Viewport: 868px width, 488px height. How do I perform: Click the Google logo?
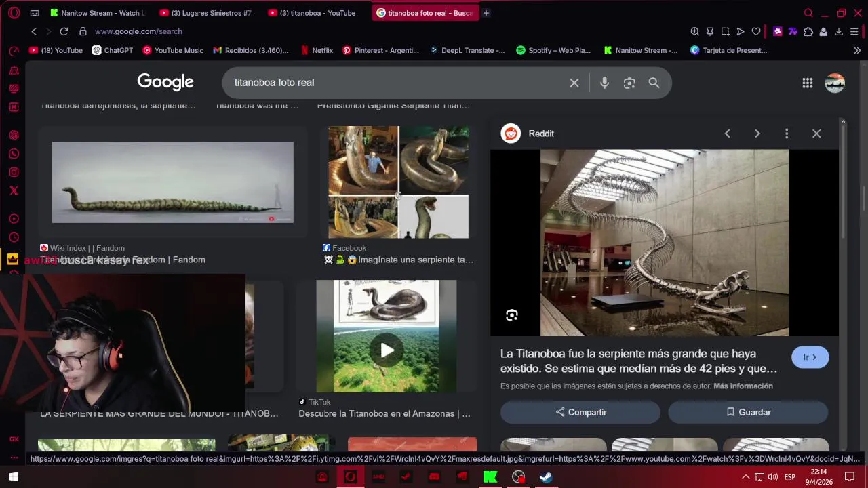click(165, 82)
